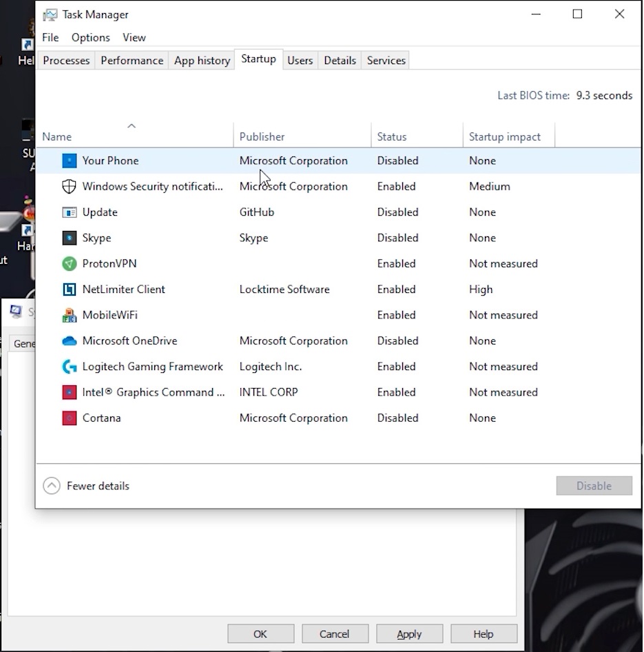Click the Medium startup impact cell
Screen dimensions: 644x652
(x=490, y=187)
